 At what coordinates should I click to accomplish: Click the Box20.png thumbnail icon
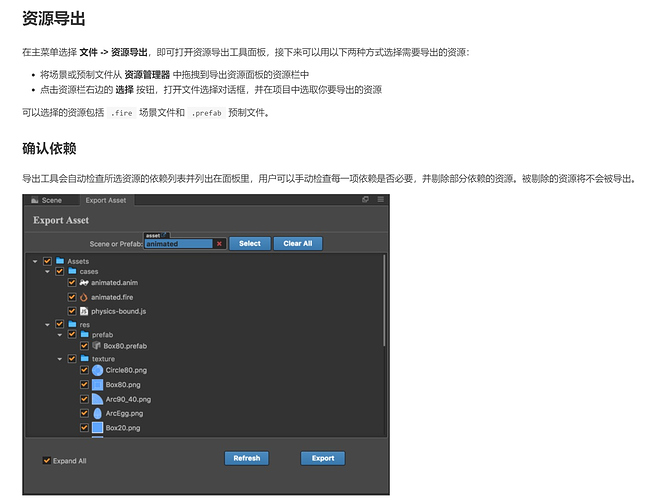point(97,427)
